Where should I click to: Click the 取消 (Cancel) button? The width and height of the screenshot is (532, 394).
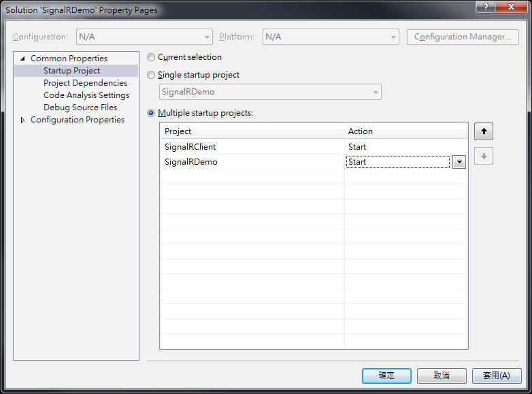(442, 376)
